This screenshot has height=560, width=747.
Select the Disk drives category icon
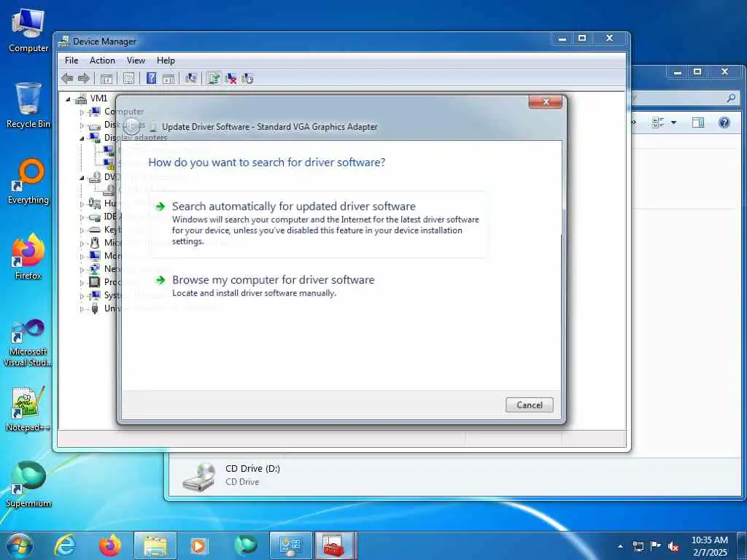pyautogui.click(x=95, y=125)
